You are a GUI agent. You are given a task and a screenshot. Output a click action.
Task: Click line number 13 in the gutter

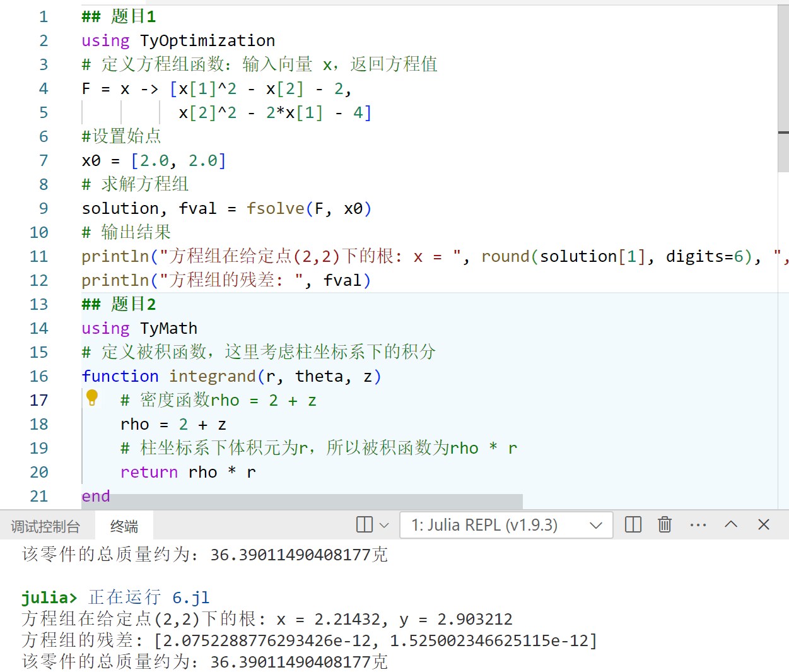39,304
